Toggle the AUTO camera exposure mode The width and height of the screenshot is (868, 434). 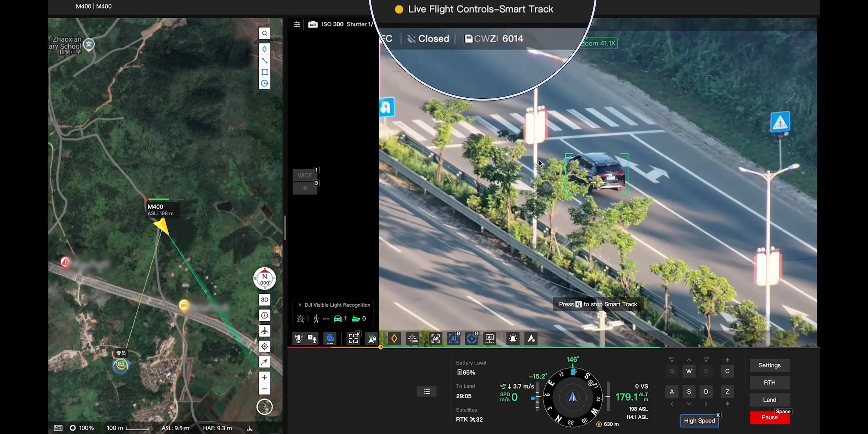(x=313, y=24)
